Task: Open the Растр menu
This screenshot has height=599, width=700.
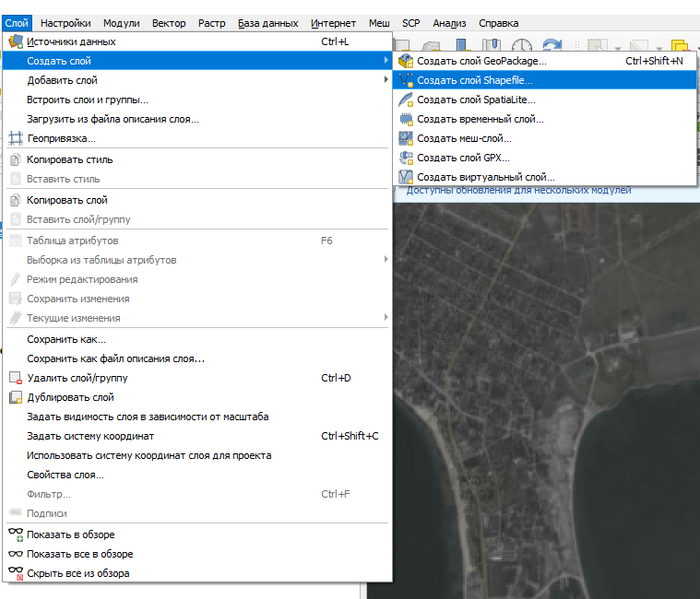Action: pos(211,23)
